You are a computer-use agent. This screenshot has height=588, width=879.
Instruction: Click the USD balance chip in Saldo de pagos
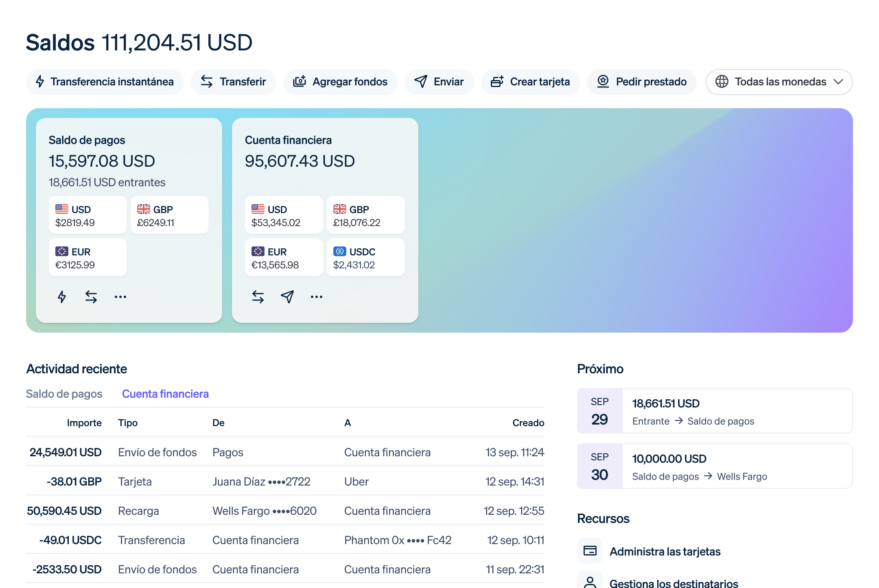click(x=87, y=215)
